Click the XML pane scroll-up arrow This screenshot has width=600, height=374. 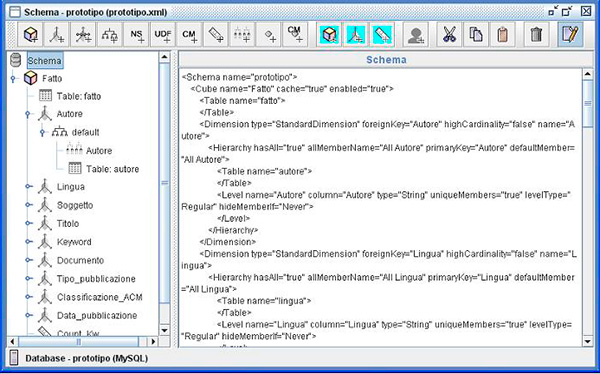pyautogui.click(x=588, y=74)
